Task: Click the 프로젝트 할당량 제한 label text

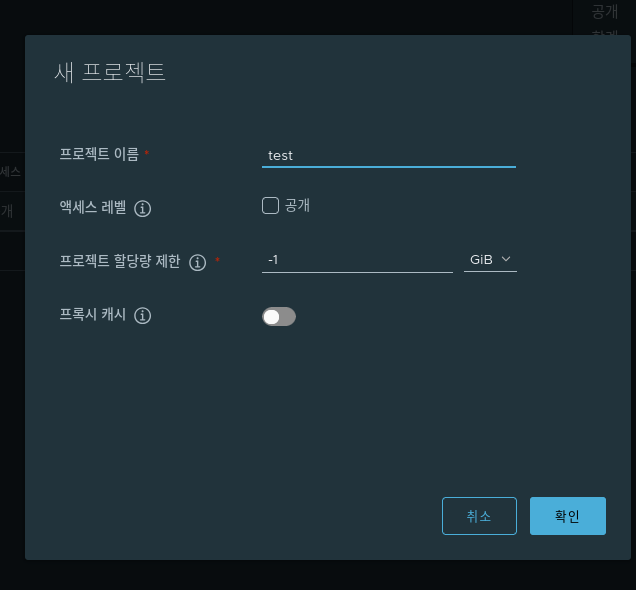Action: coord(120,262)
